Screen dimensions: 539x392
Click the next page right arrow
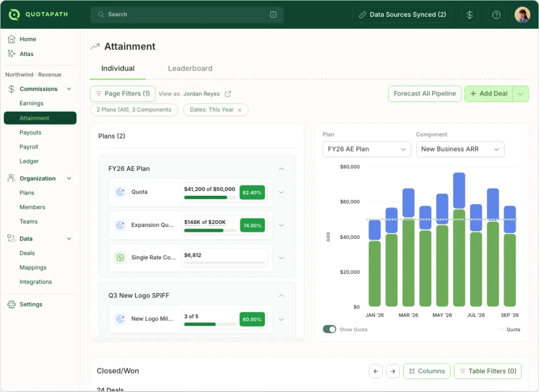(x=393, y=372)
